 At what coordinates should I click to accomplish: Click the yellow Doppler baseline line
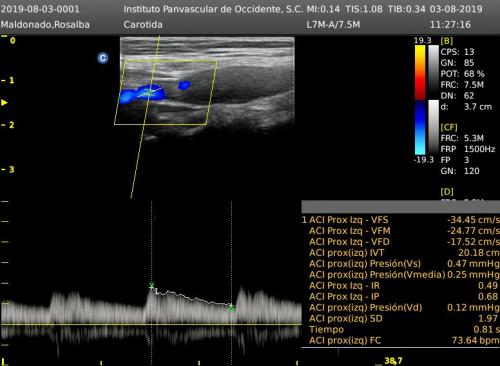pos(151,324)
